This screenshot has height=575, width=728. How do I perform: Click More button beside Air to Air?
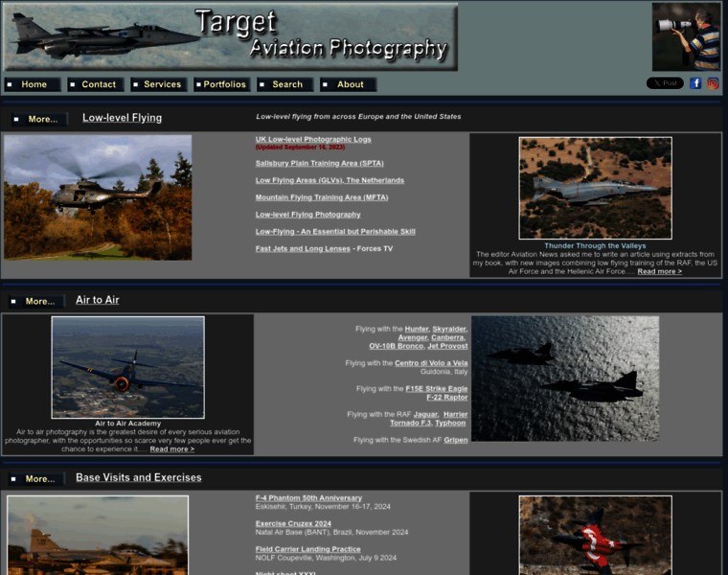(x=37, y=302)
